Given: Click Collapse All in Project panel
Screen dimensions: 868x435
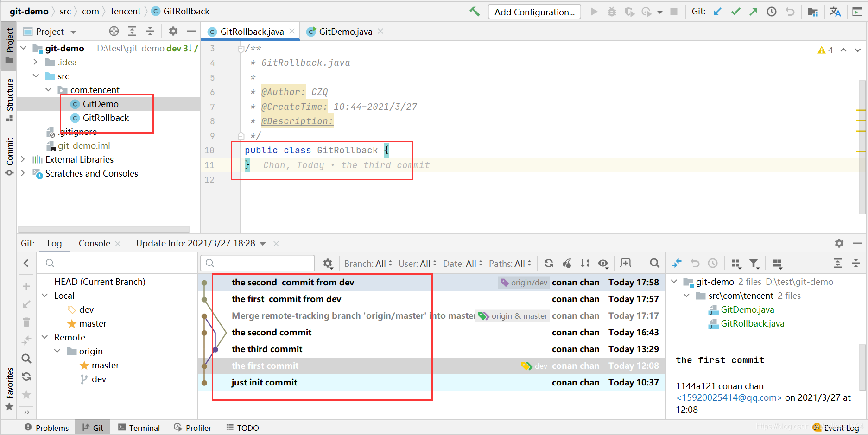Looking at the screenshot, I should click(x=150, y=31).
